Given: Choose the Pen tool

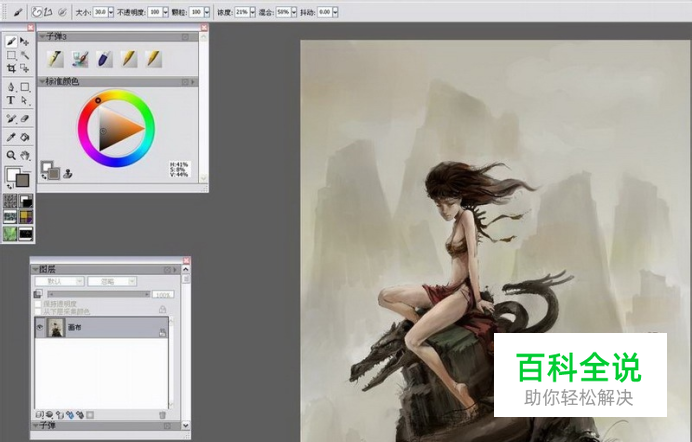Looking at the screenshot, I should pos(11,87).
